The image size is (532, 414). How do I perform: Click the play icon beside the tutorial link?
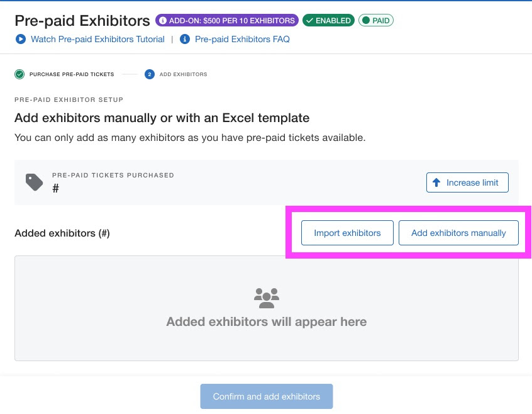point(21,39)
